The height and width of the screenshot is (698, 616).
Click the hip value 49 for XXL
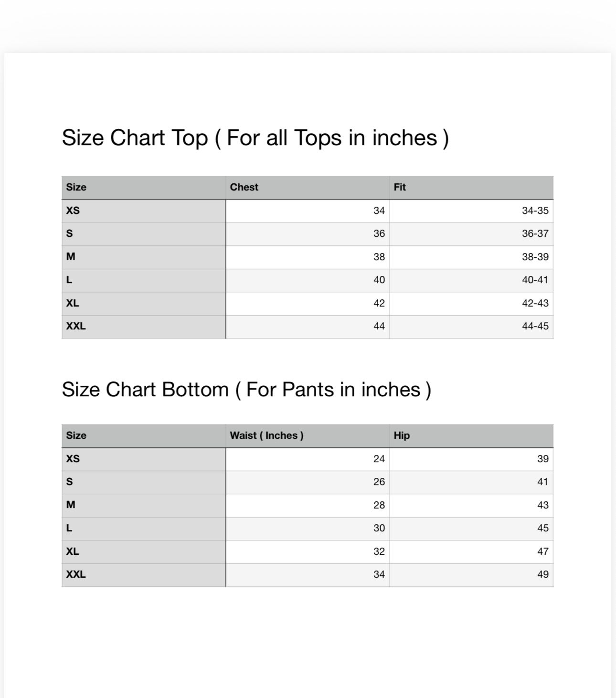coord(542,574)
